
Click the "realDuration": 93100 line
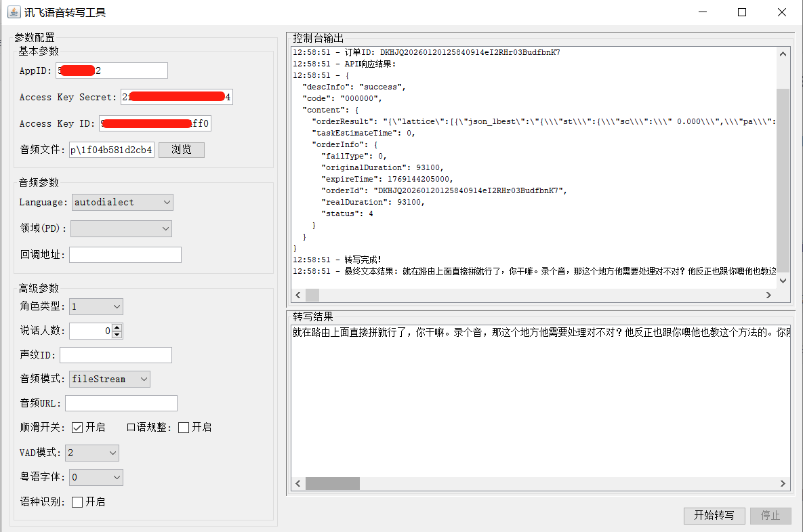pos(372,202)
